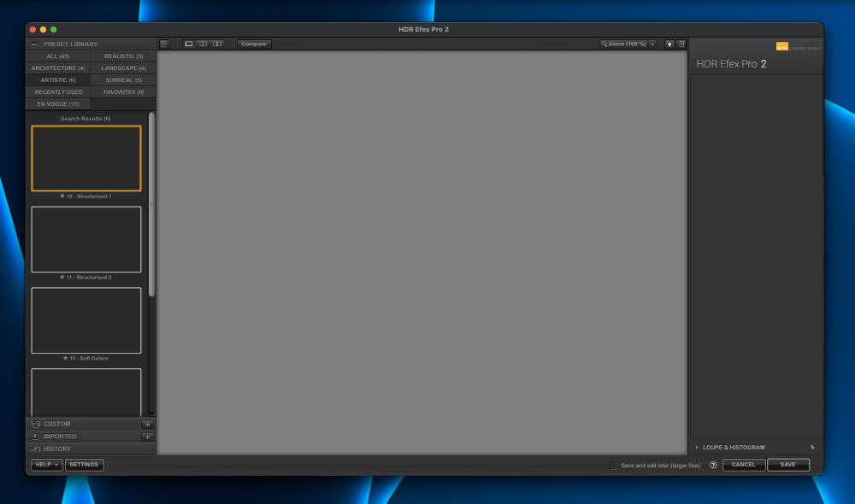
Task: Toggle the lightbulb background color button
Action: pos(669,44)
